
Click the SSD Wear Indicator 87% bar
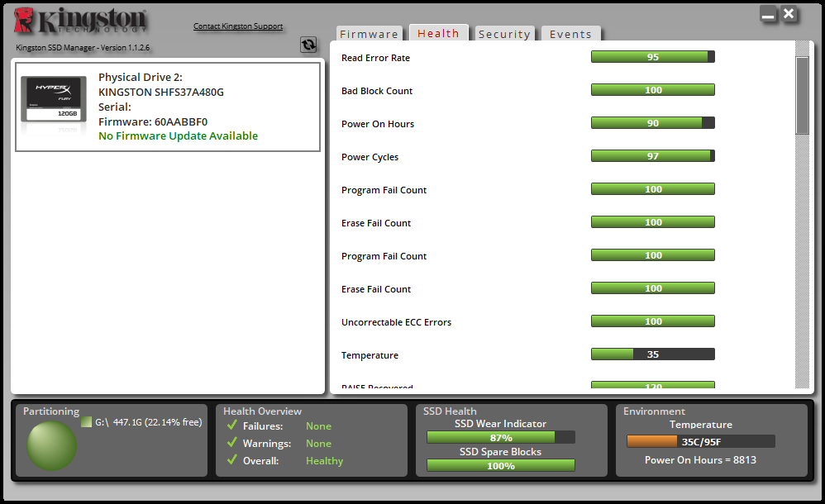tap(501, 438)
